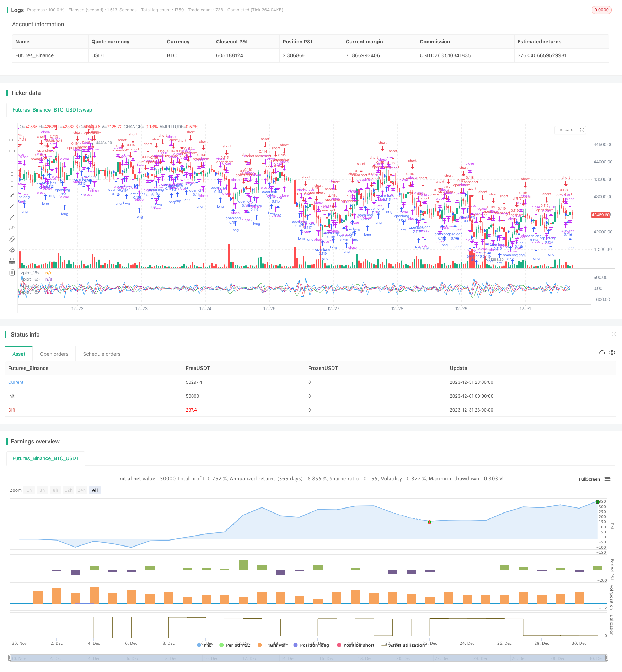The image size is (622, 672).
Task: Select the parallel channel lines drawing tool
Action: point(12,239)
